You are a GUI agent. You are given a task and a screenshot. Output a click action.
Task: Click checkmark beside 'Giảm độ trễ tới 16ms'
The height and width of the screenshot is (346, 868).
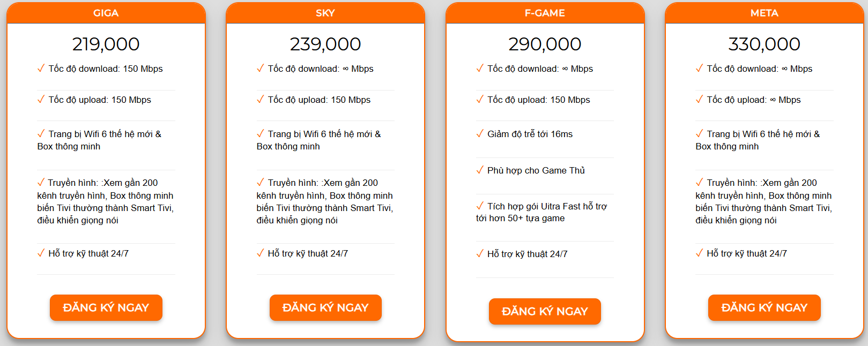pos(480,133)
